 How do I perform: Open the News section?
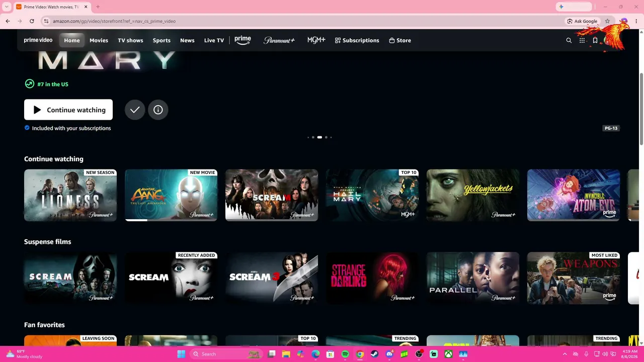(x=187, y=40)
